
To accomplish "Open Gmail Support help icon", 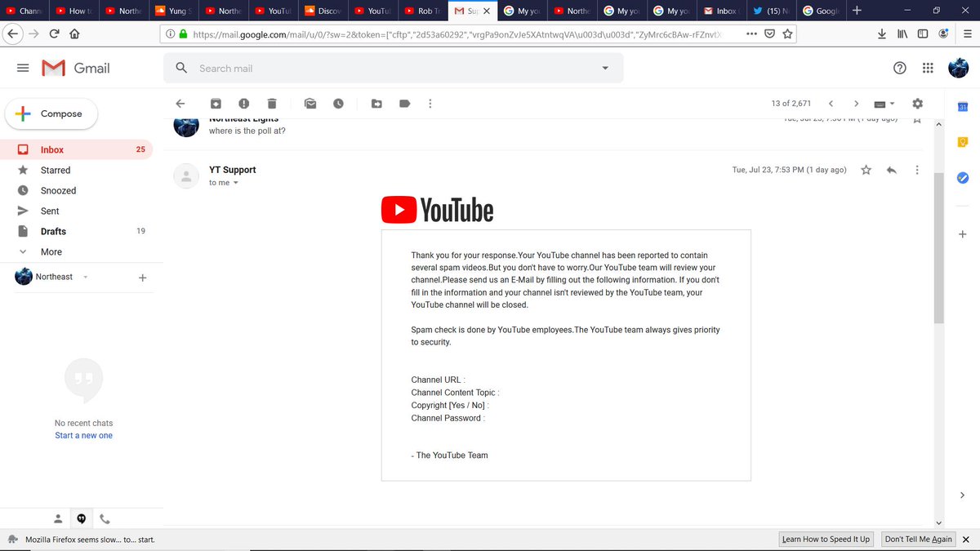I will (x=899, y=69).
